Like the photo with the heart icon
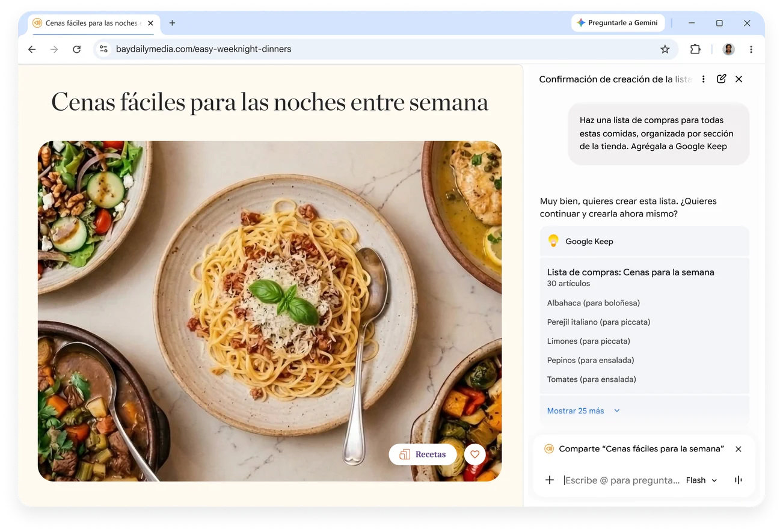The height and width of the screenshot is (532, 783). tap(474, 454)
